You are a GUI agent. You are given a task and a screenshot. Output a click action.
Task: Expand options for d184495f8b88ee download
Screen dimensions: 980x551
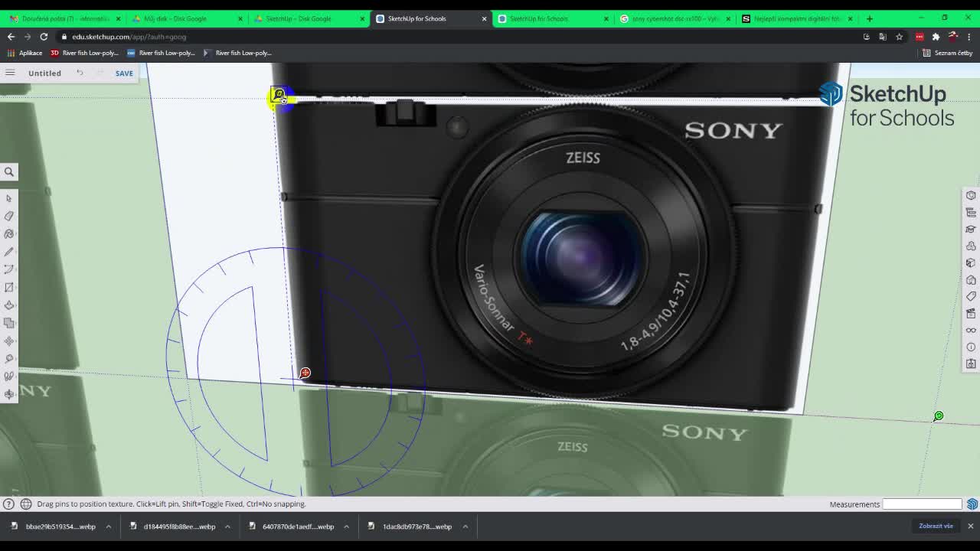[x=227, y=527]
